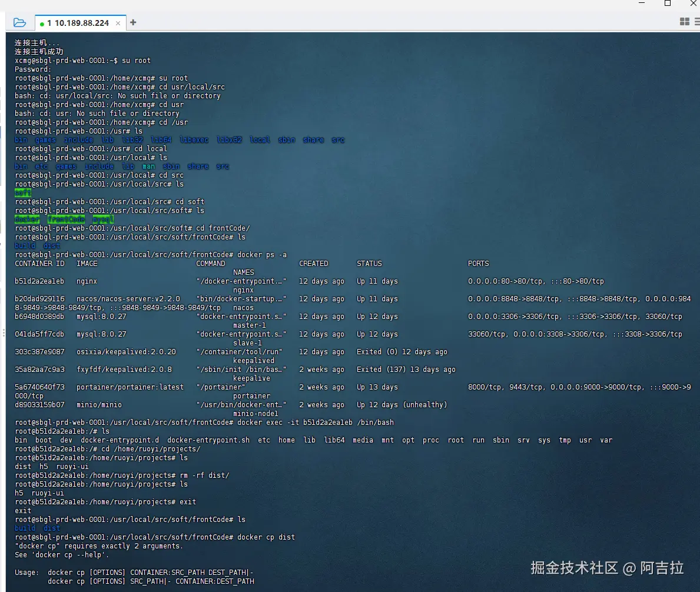Click the 'Exited (0) 12 days ago' status
Viewport: 700px width, 592px height.
402,351
